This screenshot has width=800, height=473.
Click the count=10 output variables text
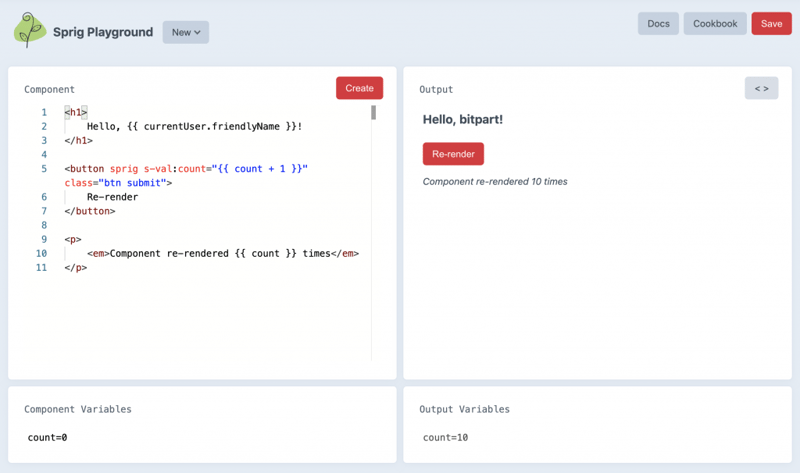click(445, 437)
